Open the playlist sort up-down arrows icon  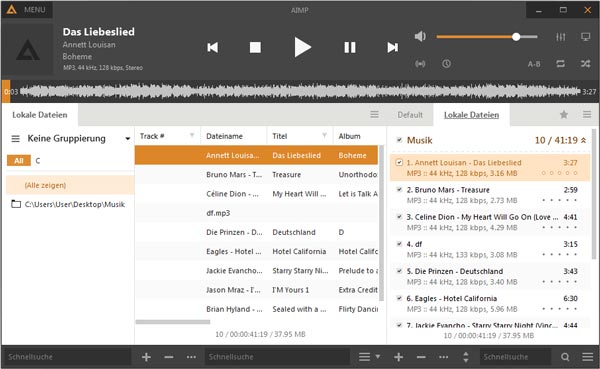(x=466, y=357)
